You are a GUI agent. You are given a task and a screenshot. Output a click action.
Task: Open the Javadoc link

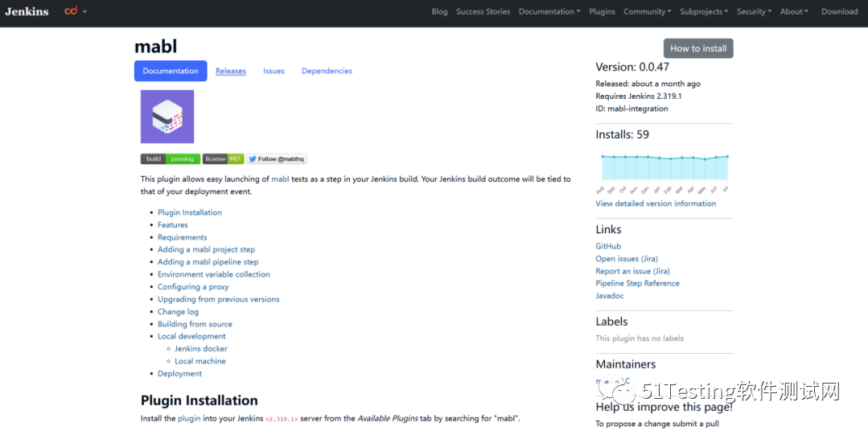(x=610, y=296)
